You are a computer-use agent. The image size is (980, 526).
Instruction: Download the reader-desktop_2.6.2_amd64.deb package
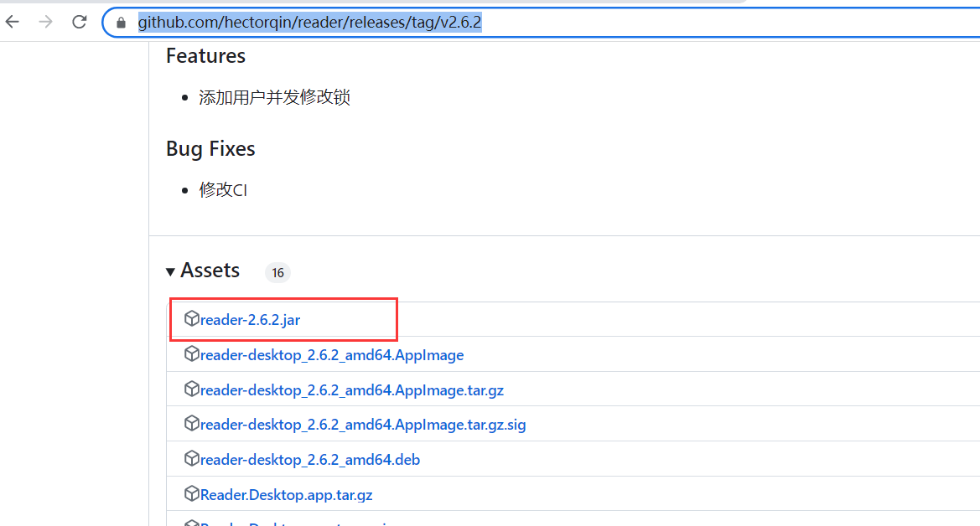(309, 460)
